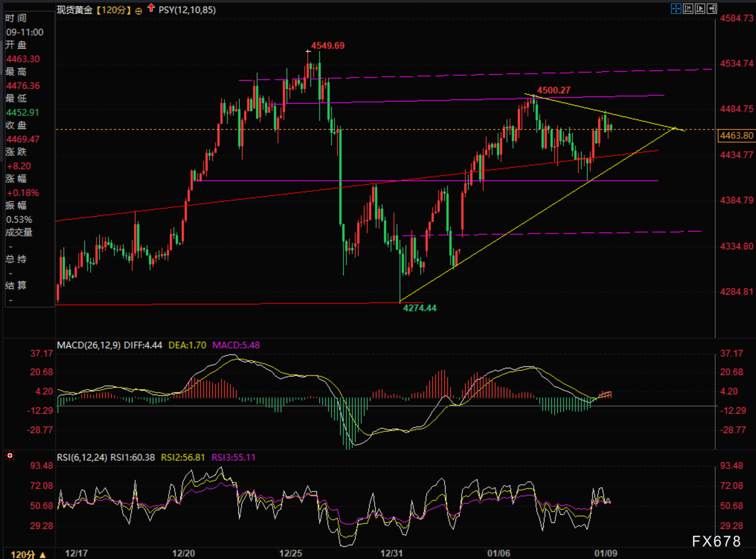756x559 pixels.
Task: Click the 01/09 date on time axis
Action: [x=606, y=553]
